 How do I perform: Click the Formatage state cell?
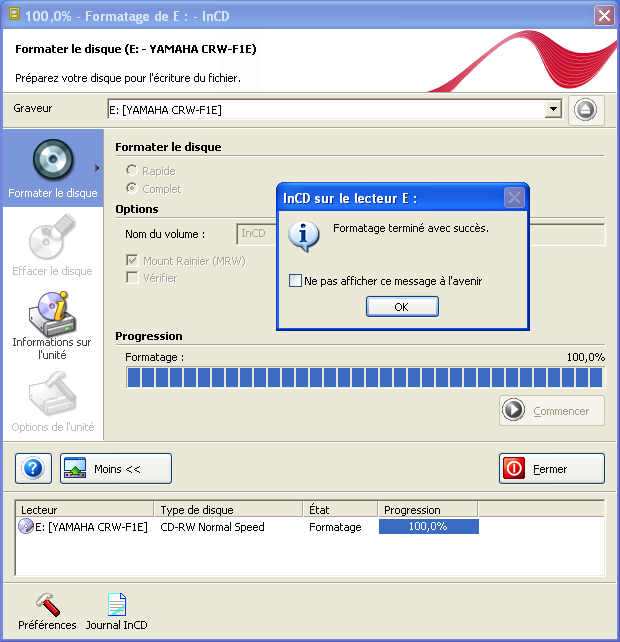335,527
